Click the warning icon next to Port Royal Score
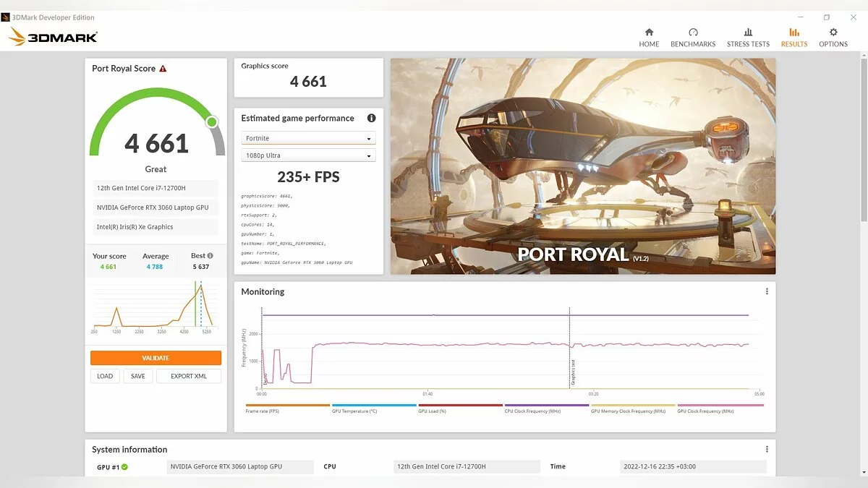Image resolution: width=868 pixels, height=488 pixels. [163, 69]
